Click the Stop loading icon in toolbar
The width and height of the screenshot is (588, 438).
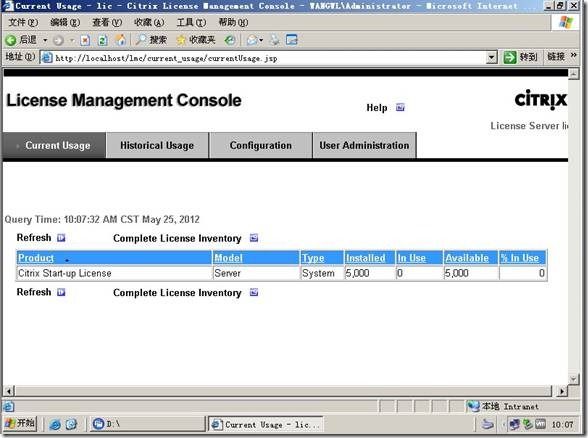coord(85,40)
